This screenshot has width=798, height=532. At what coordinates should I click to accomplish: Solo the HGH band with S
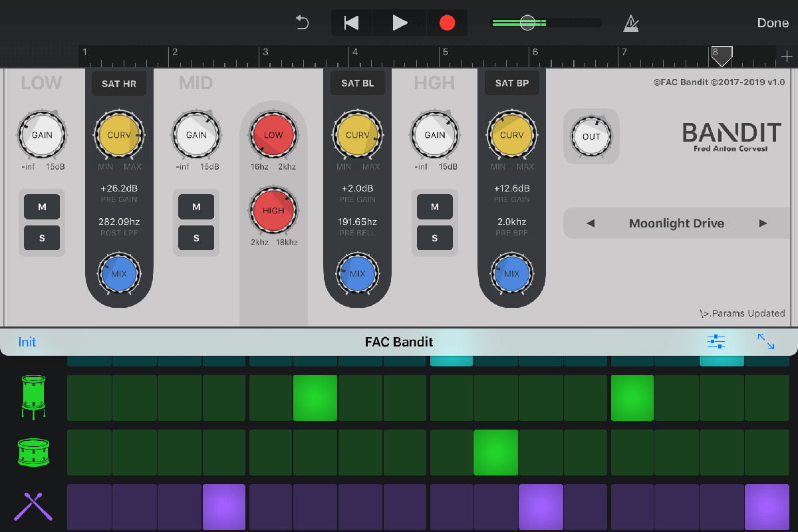(435, 237)
